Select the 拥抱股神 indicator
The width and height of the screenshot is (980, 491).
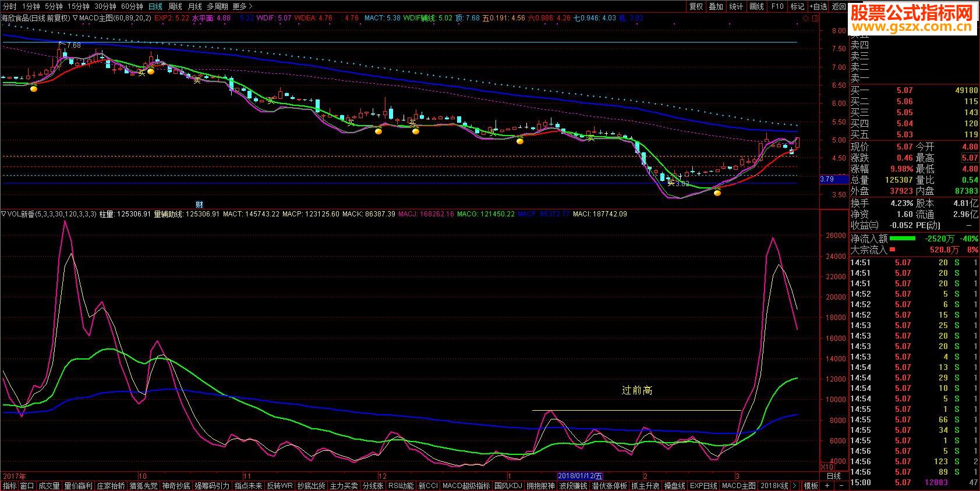(x=540, y=486)
